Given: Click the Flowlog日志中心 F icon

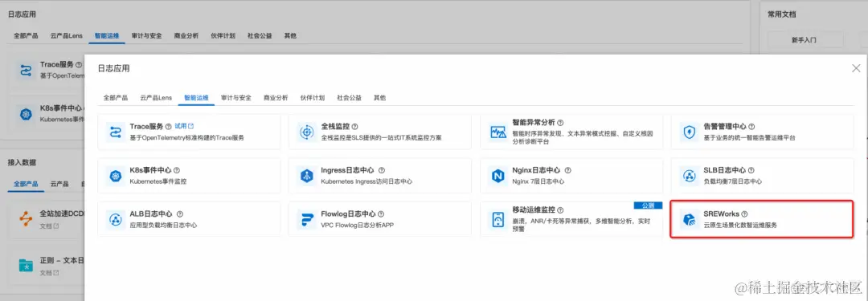Looking at the screenshot, I should pyautogui.click(x=306, y=220).
